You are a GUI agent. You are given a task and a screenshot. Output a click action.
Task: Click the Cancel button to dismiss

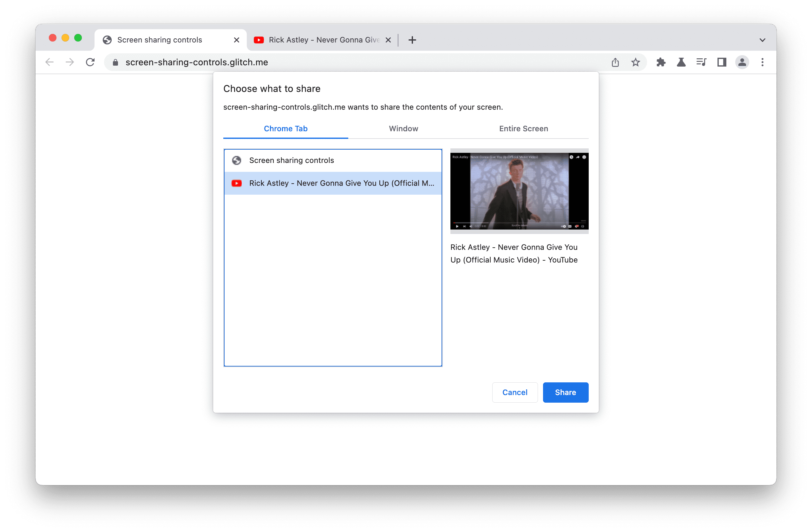pos(514,392)
